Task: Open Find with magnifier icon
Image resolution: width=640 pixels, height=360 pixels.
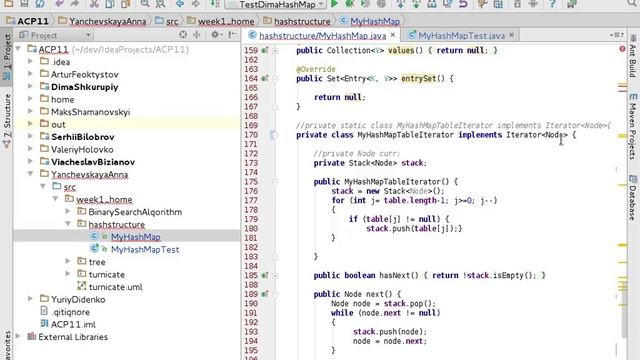Action: [x=145, y=4]
